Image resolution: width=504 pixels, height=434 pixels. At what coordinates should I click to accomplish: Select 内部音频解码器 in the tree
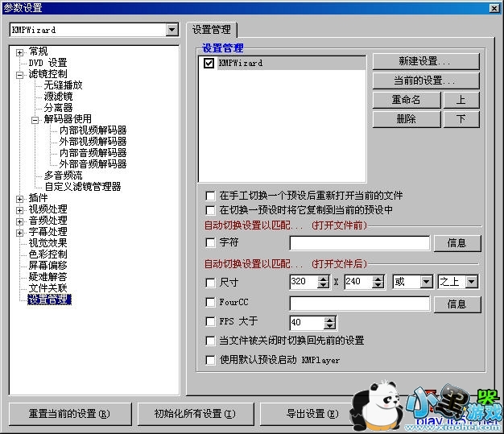point(93,153)
